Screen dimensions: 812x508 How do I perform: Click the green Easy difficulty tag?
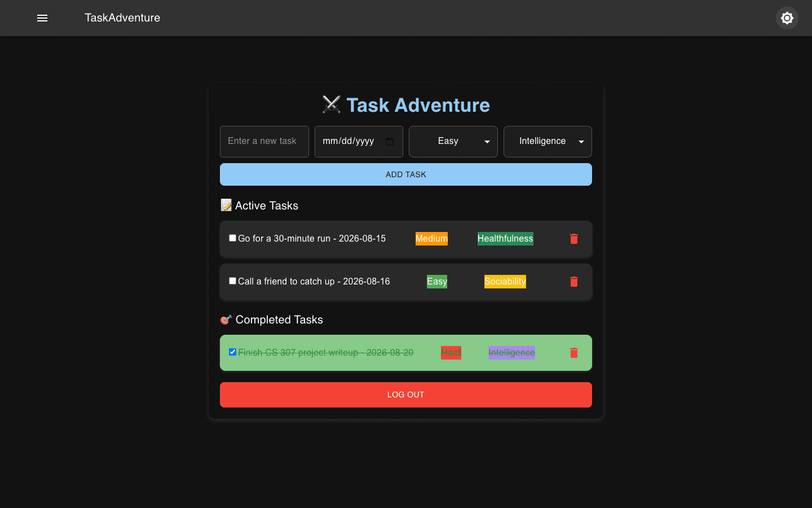437,282
